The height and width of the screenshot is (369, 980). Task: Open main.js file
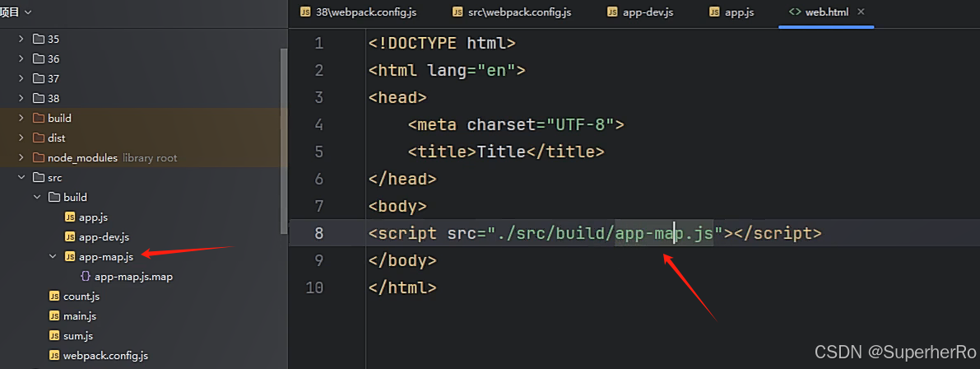(x=79, y=315)
